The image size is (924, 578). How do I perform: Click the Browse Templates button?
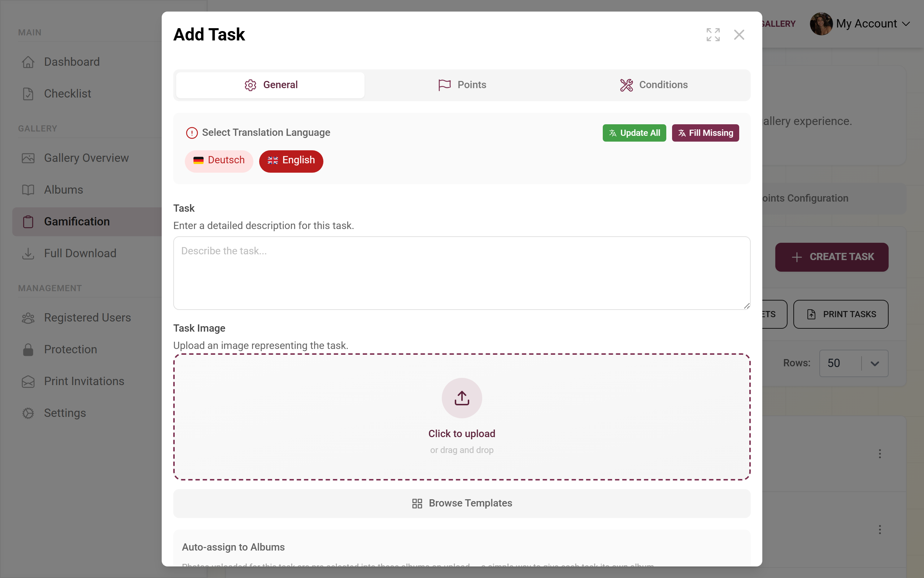click(462, 504)
